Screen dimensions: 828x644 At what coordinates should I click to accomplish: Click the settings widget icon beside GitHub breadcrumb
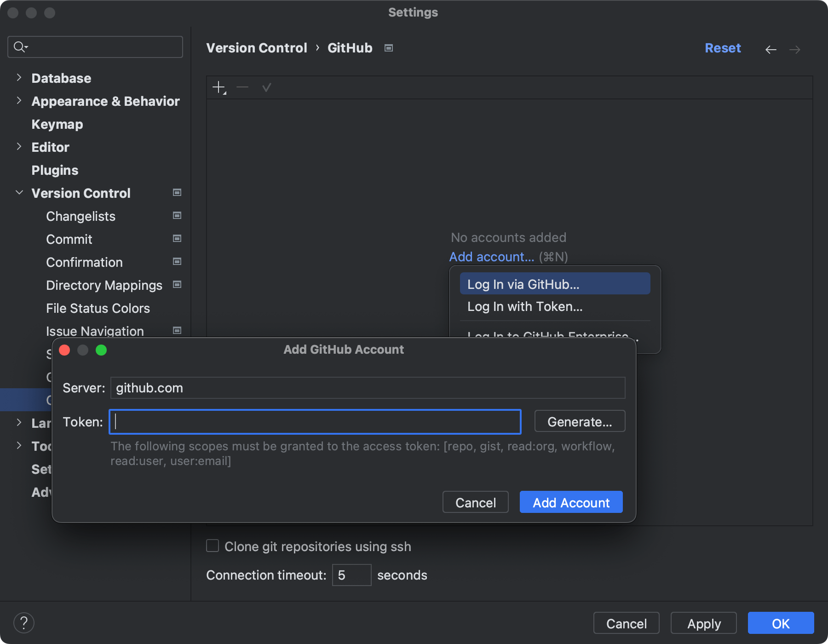click(x=388, y=47)
